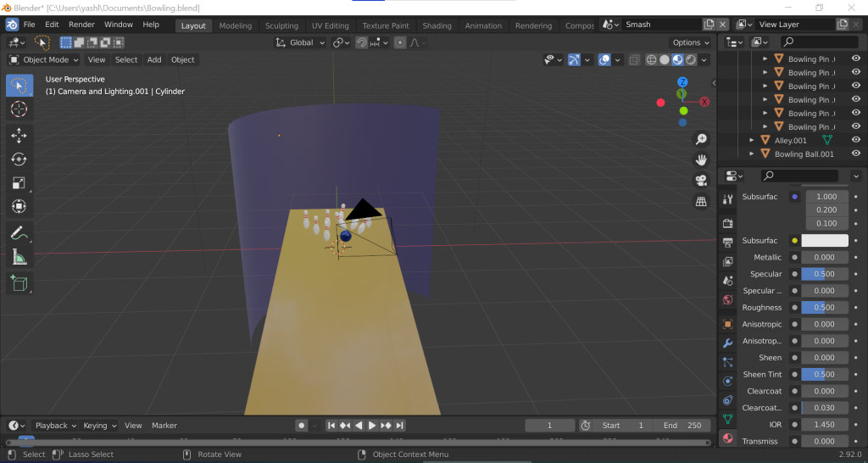Screen dimensions: 868x463
Task: Select the Scale tool
Action: (19, 183)
